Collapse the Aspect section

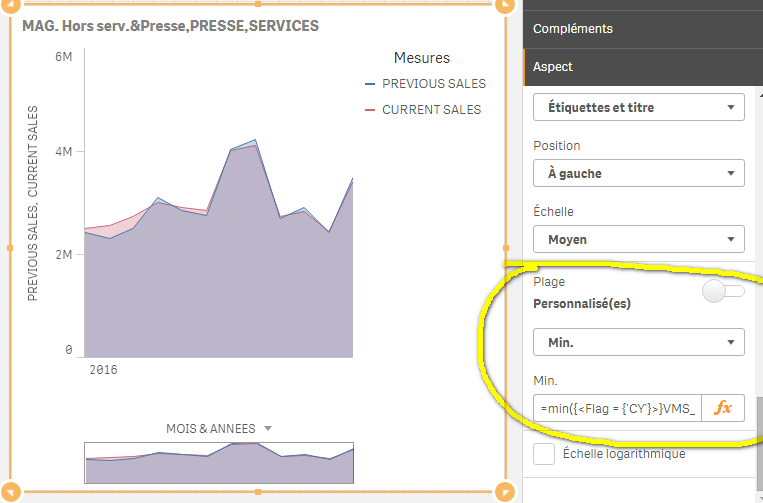click(x=642, y=66)
